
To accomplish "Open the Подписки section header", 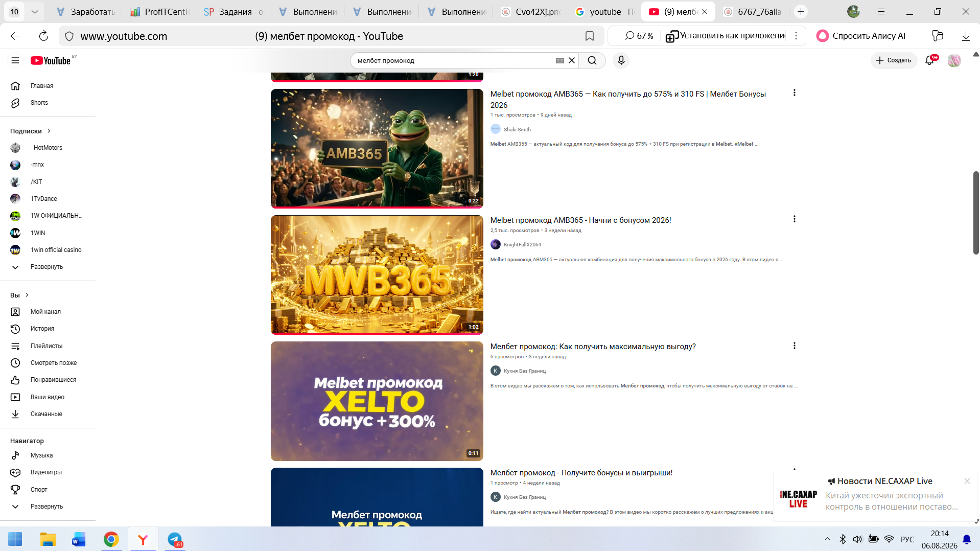I will pos(31,131).
